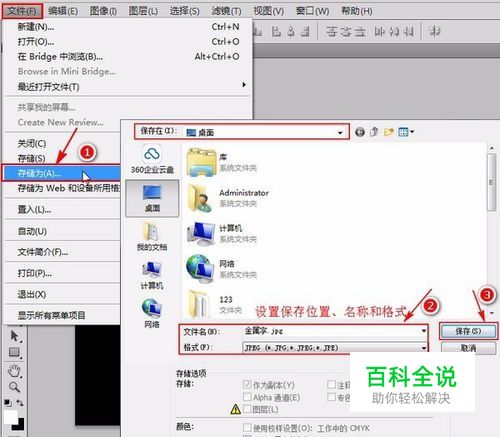Select 我的文档 in places sidebar
Image resolution: width=500 pixels, height=437 pixels.
152,237
